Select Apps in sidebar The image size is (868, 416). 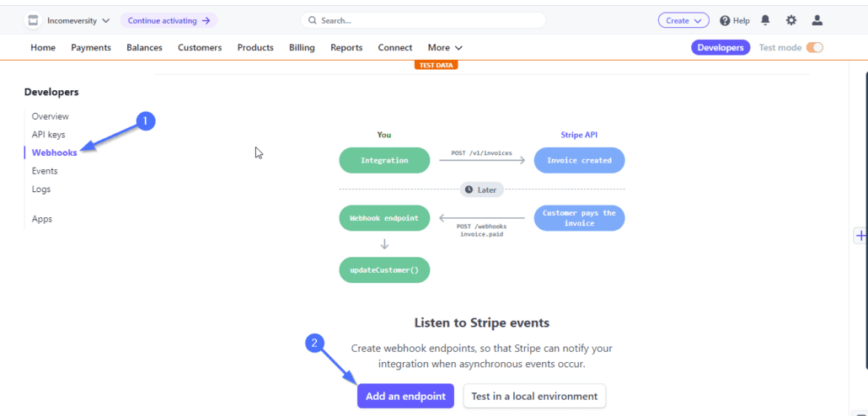point(42,219)
